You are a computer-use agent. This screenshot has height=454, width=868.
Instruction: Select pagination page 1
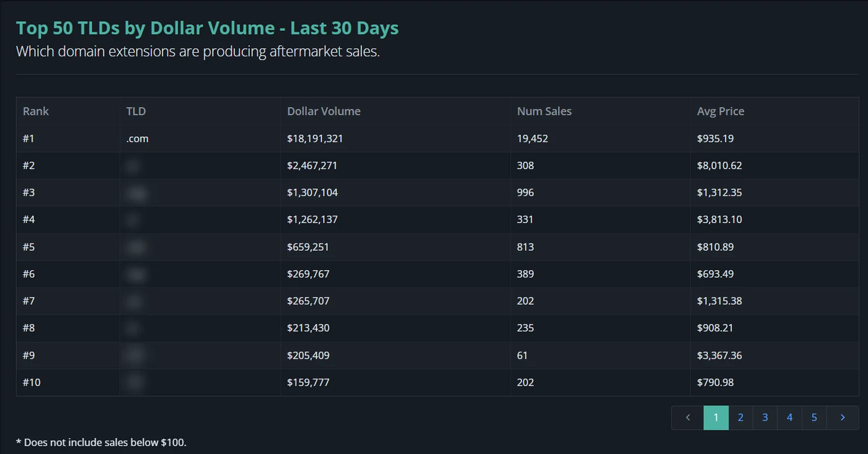716,417
